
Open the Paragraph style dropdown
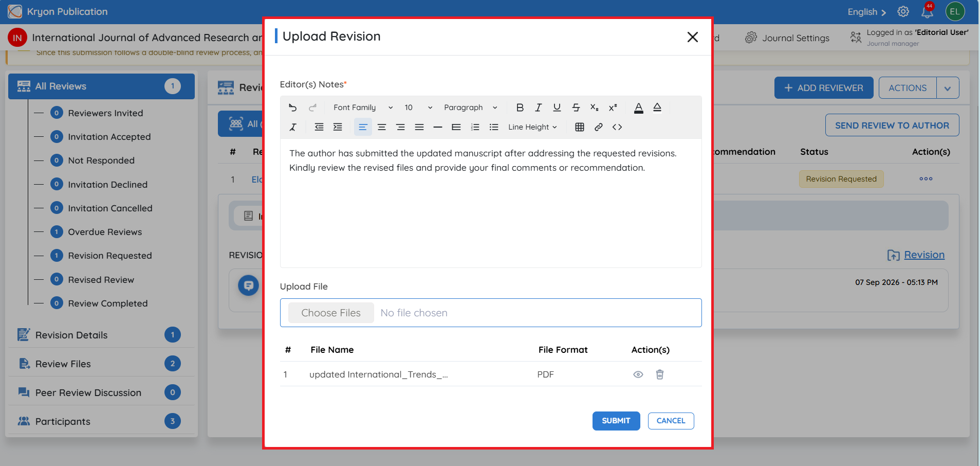(x=470, y=107)
